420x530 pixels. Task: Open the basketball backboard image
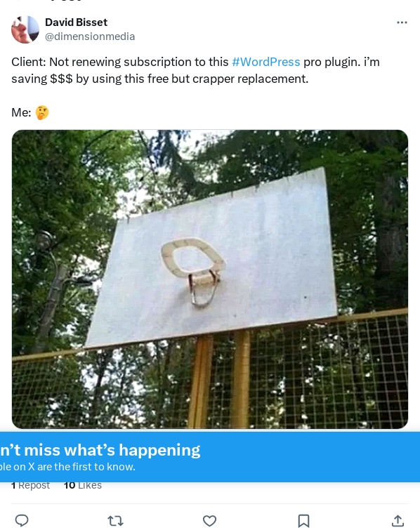pyautogui.click(x=210, y=279)
